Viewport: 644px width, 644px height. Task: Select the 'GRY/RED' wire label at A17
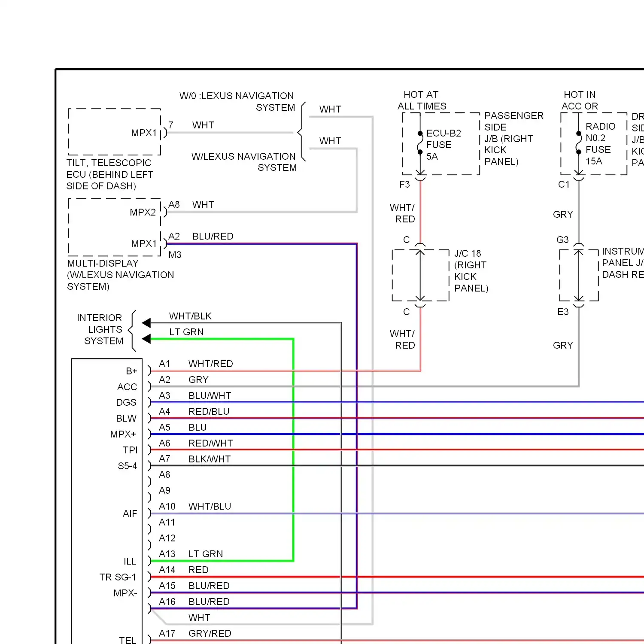pos(210,634)
